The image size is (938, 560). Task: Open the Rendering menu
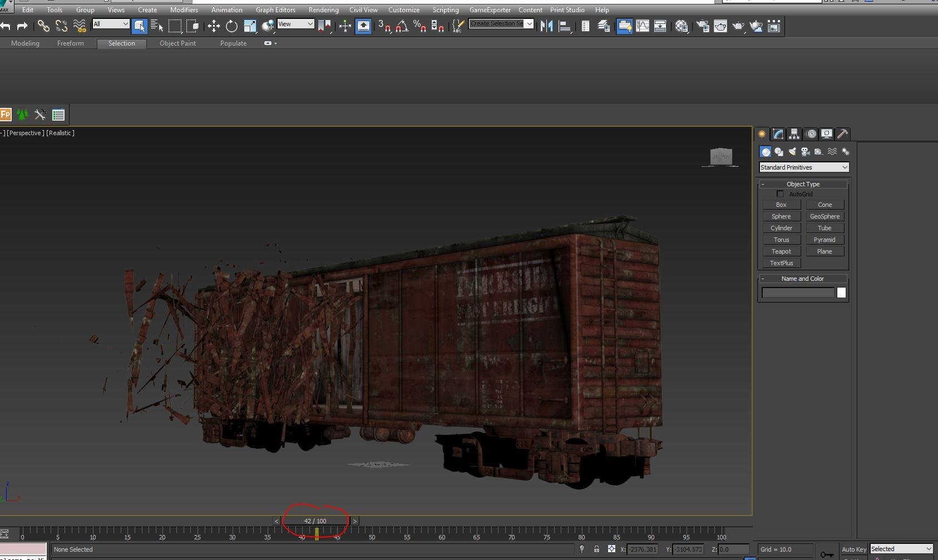323,10
